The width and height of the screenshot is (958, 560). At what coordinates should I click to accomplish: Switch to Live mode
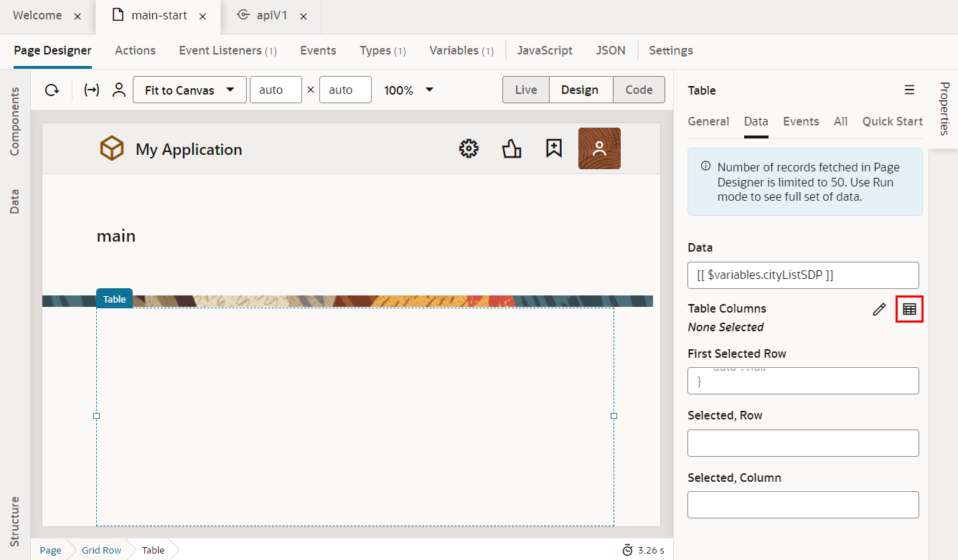(x=526, y=90)
